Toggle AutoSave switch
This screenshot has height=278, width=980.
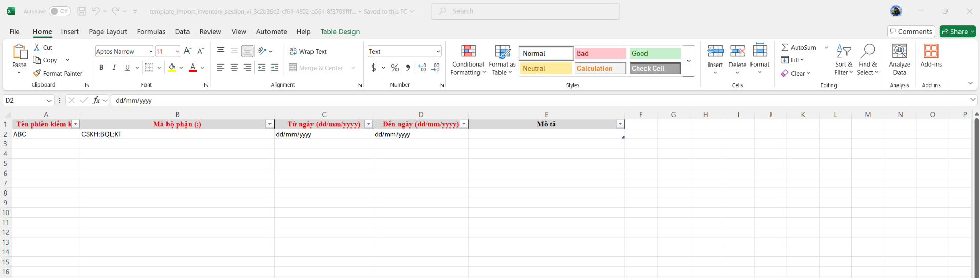pyautogui.click(x=59, y=11)
